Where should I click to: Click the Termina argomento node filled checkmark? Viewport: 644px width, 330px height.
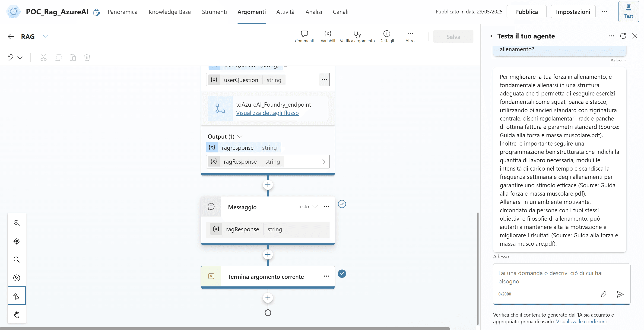click(342, 273)
